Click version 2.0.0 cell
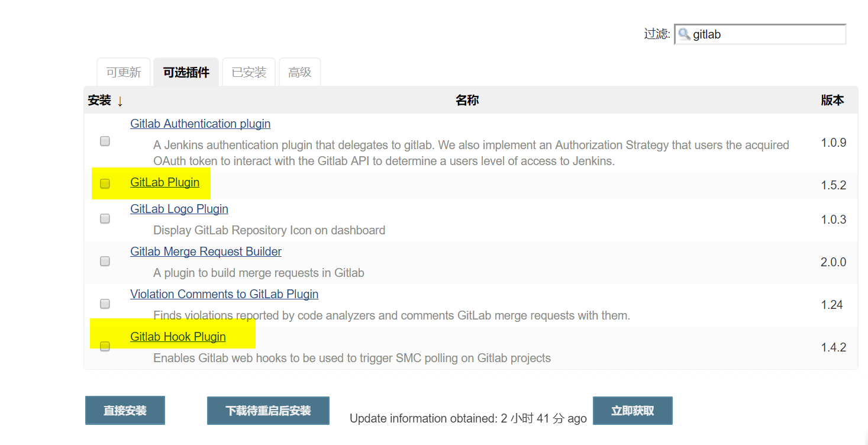 pos(834,262)
